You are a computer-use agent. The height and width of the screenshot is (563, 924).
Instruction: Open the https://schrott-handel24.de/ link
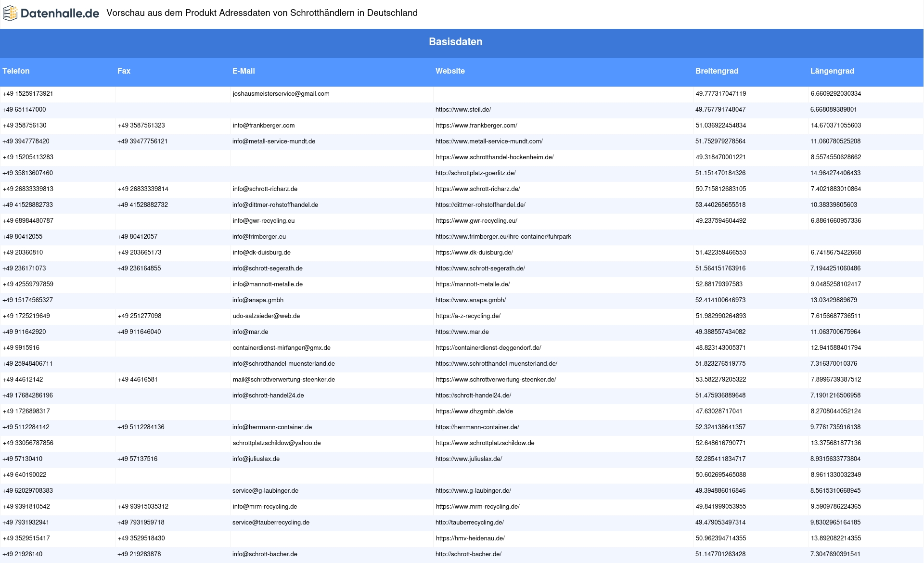point(473,396)
